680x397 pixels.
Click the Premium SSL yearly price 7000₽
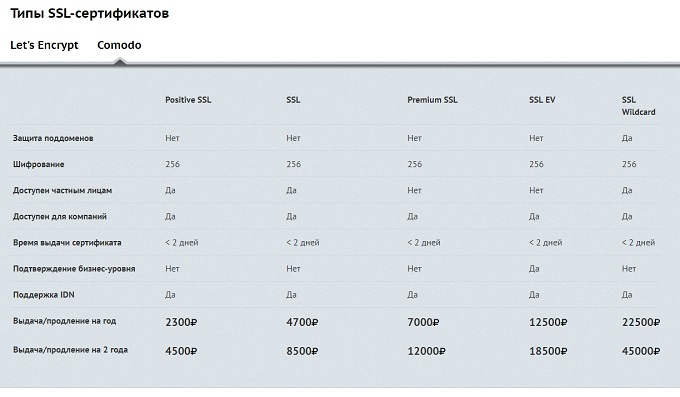(x=423, y=322)
